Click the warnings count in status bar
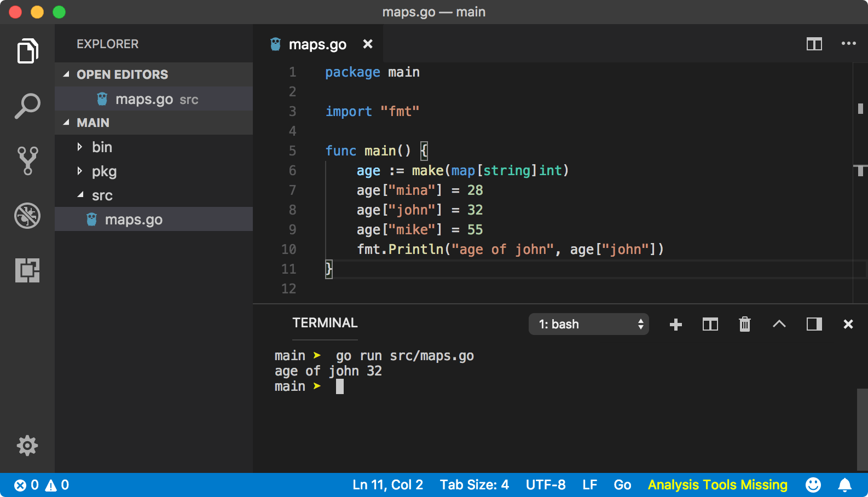The height and width of the screenshot is (497, 868). [x=57, y=485]
